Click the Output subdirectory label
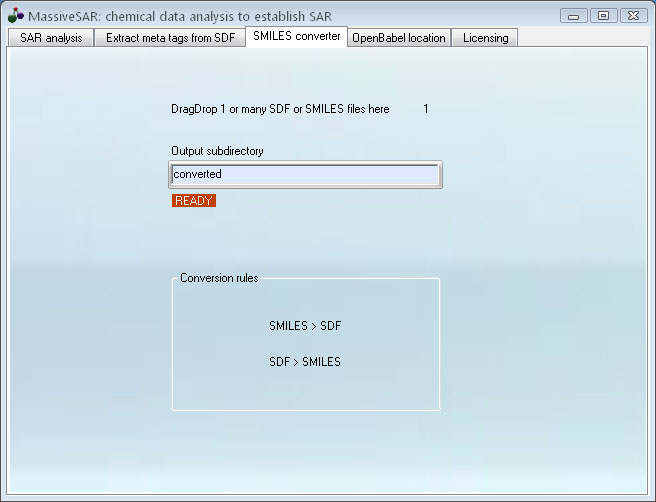Screen dimensions: 656x502 [217, 151]
